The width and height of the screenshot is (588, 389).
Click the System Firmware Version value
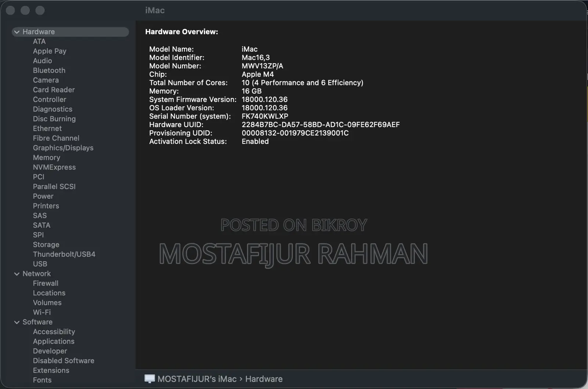pos(265,100)
